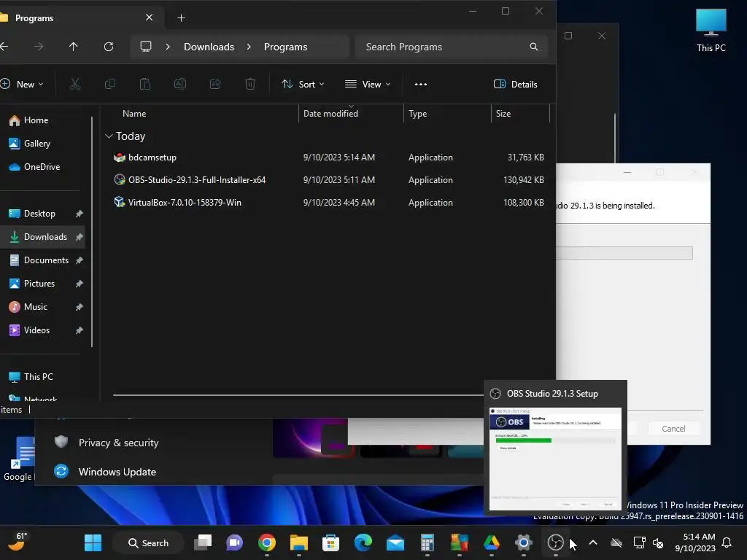Open Settings gear from the taskbar
Viewport: 747px width, 560px height.
(x=524, y=542)
